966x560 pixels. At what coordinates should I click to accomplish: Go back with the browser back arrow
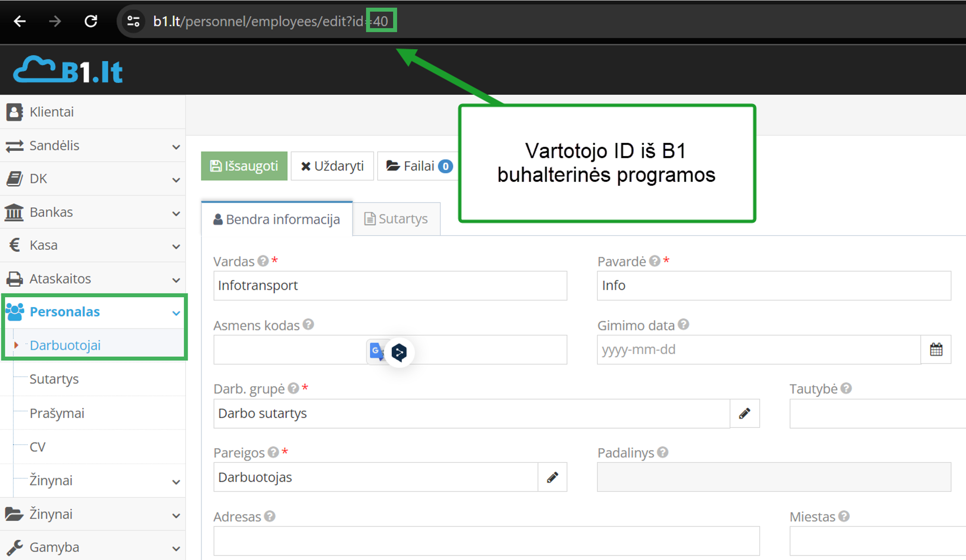(20, 21)
